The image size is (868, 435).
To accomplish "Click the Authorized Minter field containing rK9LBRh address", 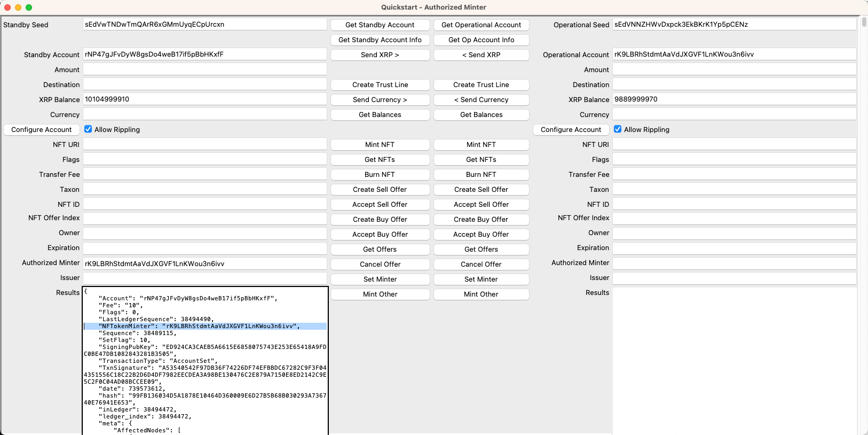I will 204,263.
